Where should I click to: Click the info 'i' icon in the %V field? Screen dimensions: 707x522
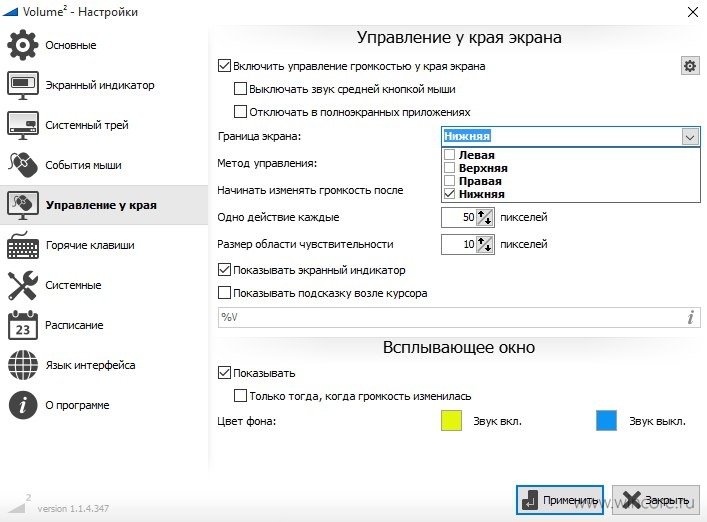(690, 317)
